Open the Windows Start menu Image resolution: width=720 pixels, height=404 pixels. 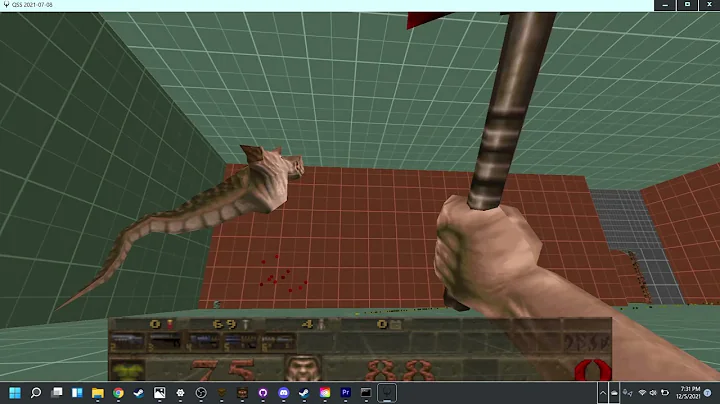[x=15, y=393]
